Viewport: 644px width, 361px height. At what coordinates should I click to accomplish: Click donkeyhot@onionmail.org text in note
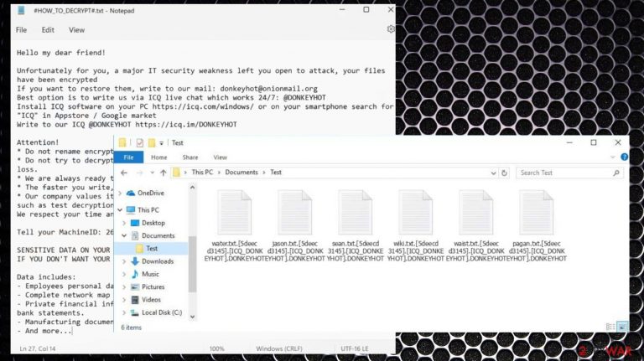(x=268, y=89)
